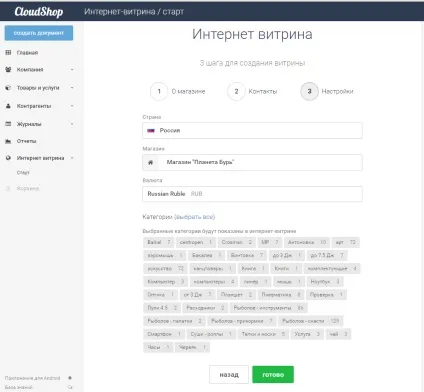Toggle the Рыболов - снасти category tag
Image resolution: width=424 pixels, height=392 pixels.
pos(310,321)
